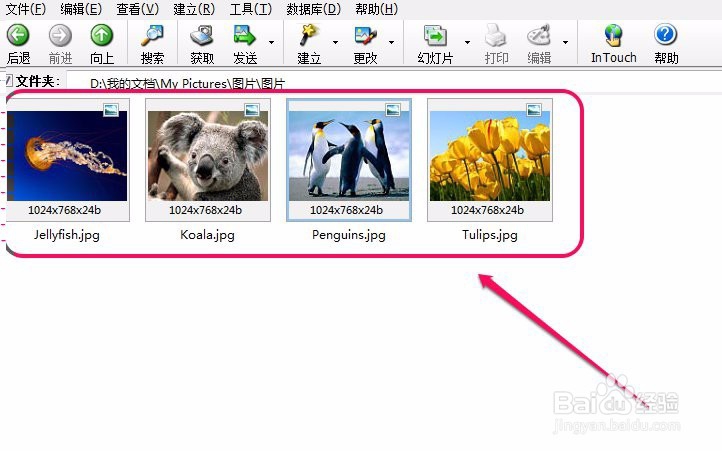Select the Koala.jpg thumbnail

pos(208,160)
